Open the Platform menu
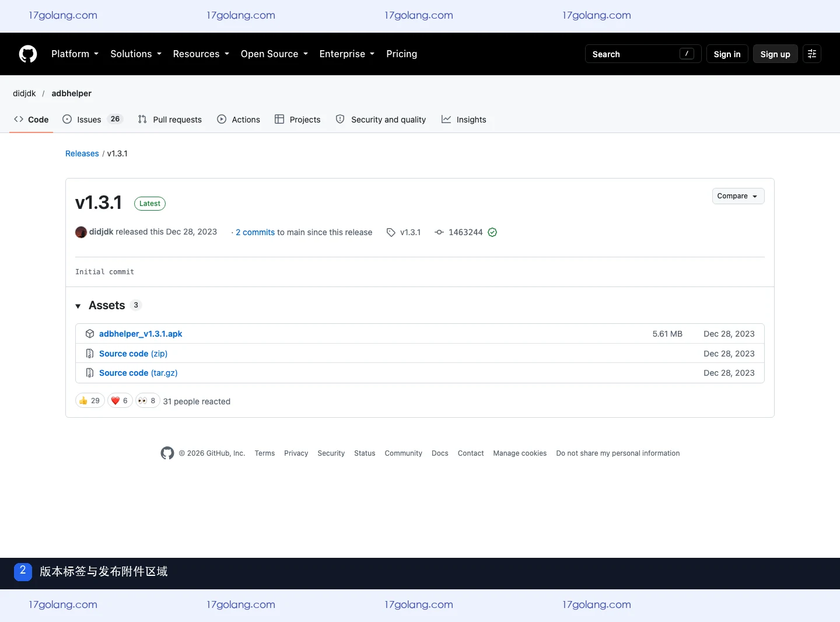The image size is (840, 622). point(75,54)
